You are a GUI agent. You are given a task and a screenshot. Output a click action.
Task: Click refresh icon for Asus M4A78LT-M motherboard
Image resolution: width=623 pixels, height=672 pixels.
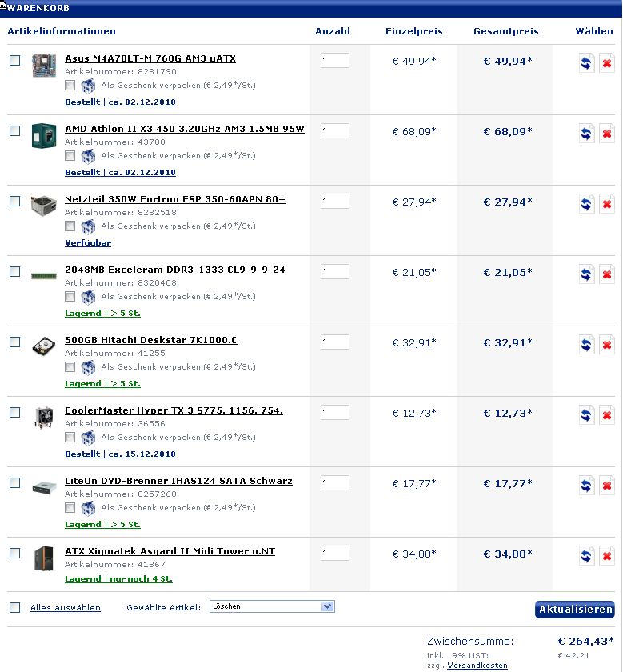point(586,63)
